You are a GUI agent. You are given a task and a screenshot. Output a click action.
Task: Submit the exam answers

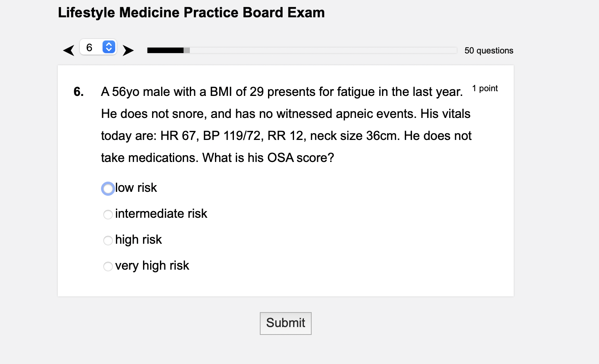click(286, 323)
